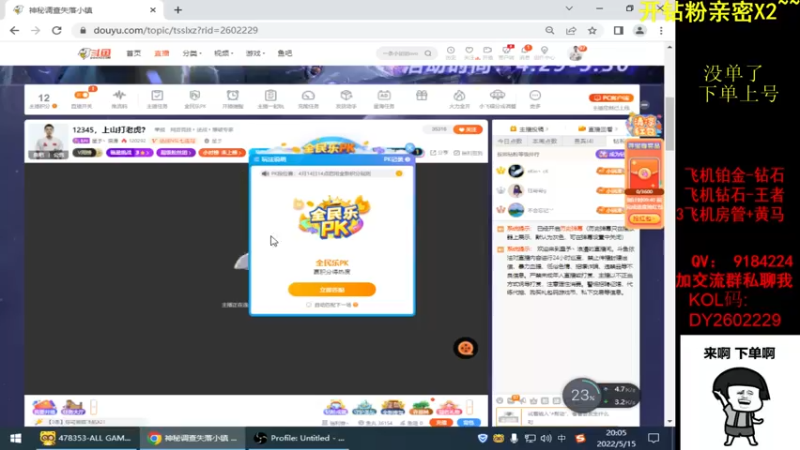Switch to 478353-ALL GAM taskbar app
Viewport: 800px width, 450px height.
(86, 438)
